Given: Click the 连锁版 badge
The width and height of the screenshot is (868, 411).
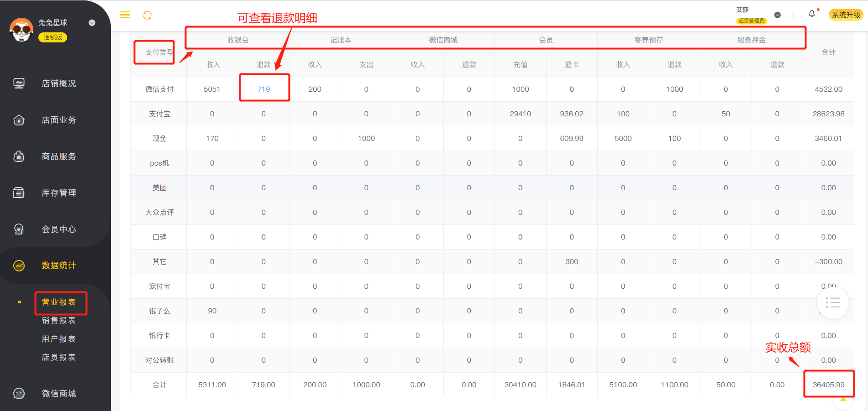Looking at the screenshot, I should [x=53, y=37].
